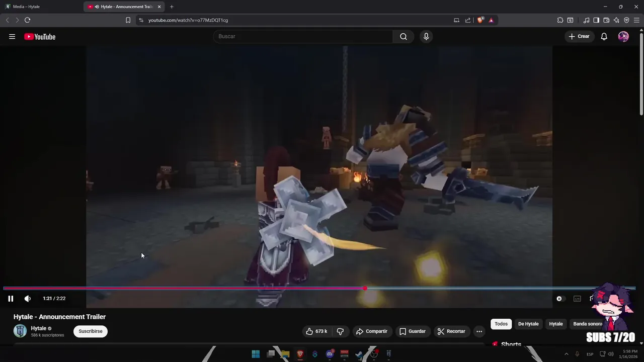Select the Banda sonora filter chip
The width and height of the screenshot is (644, 362).
pyautogui.click(x=588, y=324)
